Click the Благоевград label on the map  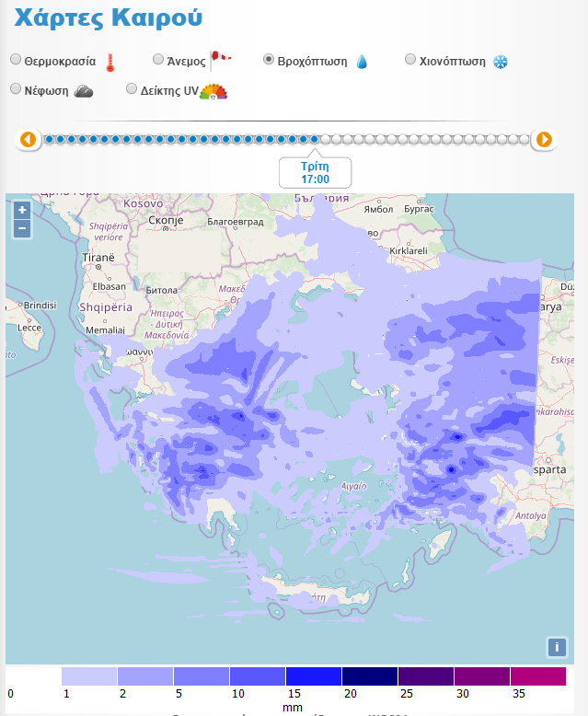point(236,222)
